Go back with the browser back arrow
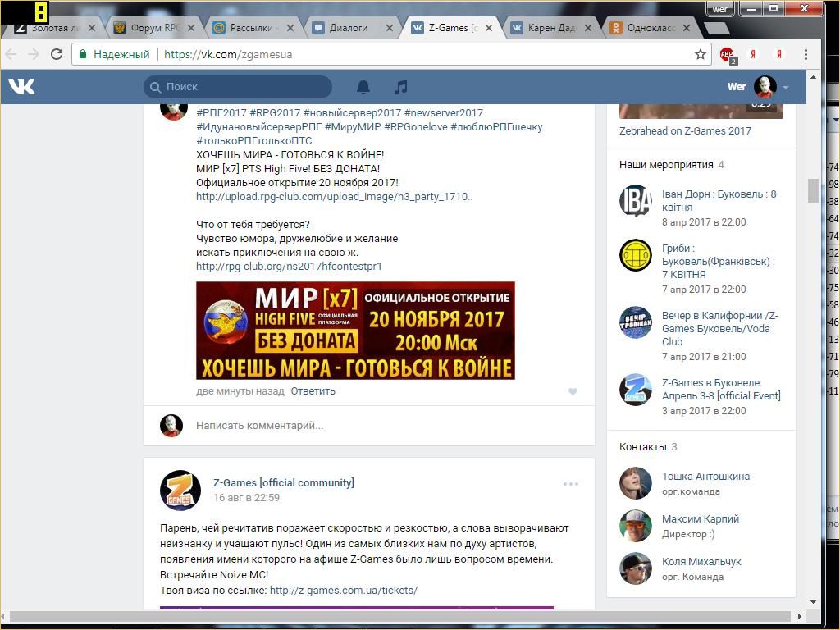The image size is (840, 630). click(11, 54)
